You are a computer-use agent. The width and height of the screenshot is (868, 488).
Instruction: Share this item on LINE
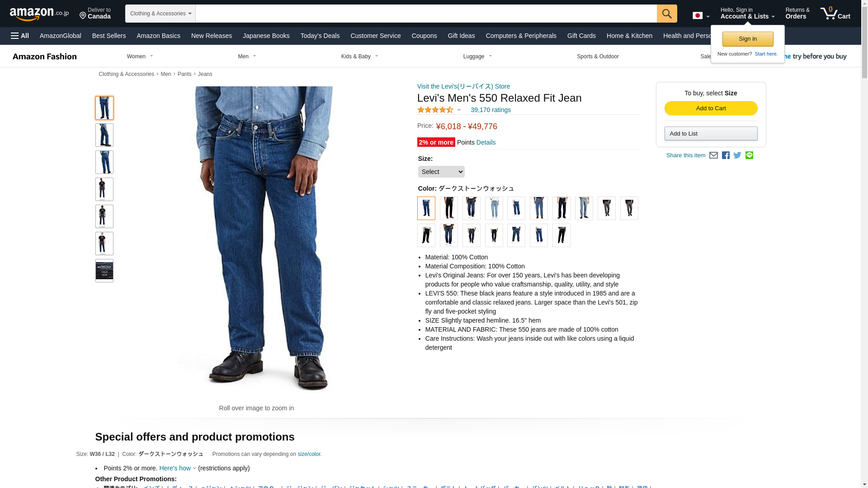click(749, 155)
